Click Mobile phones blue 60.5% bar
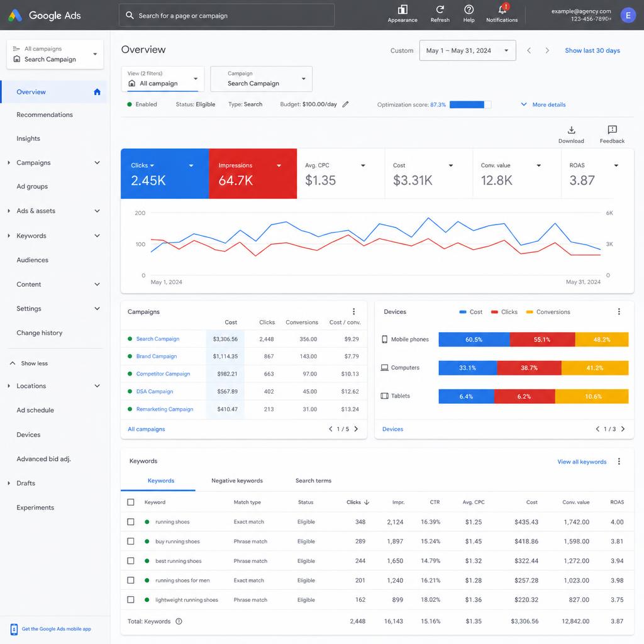Viewport: 644px width, 644px height. point(474,340)
